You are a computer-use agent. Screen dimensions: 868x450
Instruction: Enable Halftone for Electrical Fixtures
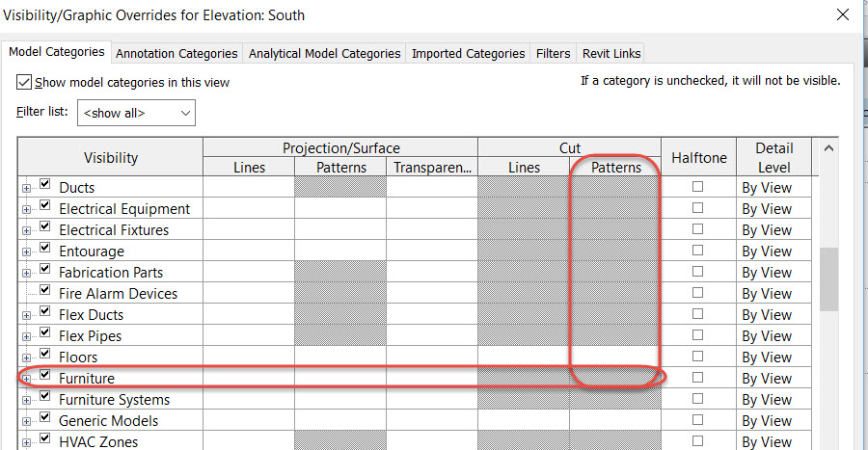click(x=697, y=229)
